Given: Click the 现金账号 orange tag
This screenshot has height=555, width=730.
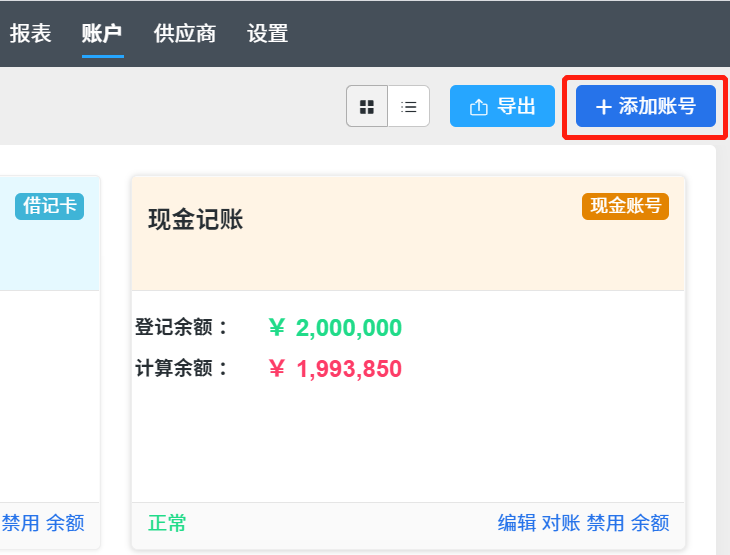Looking at the screenshot, I should 625,206.
